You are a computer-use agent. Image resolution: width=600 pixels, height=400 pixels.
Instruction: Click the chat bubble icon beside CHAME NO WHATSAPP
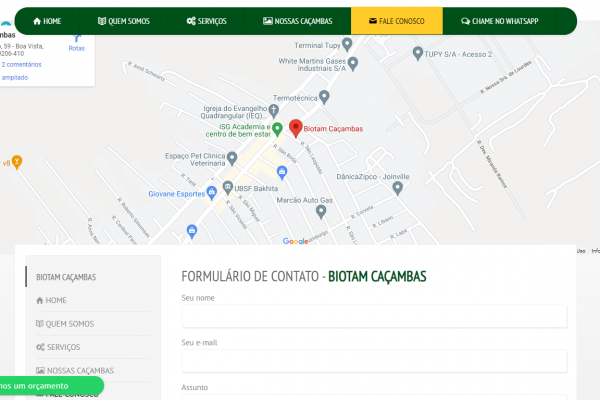(x=465, y=21)
